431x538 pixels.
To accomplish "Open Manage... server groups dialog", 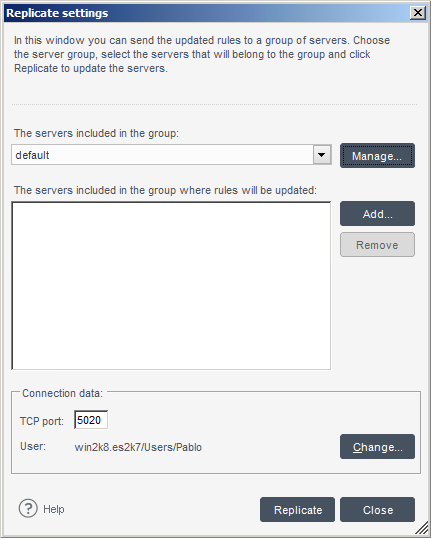I will pyautogui.click(x=377, y=156).
